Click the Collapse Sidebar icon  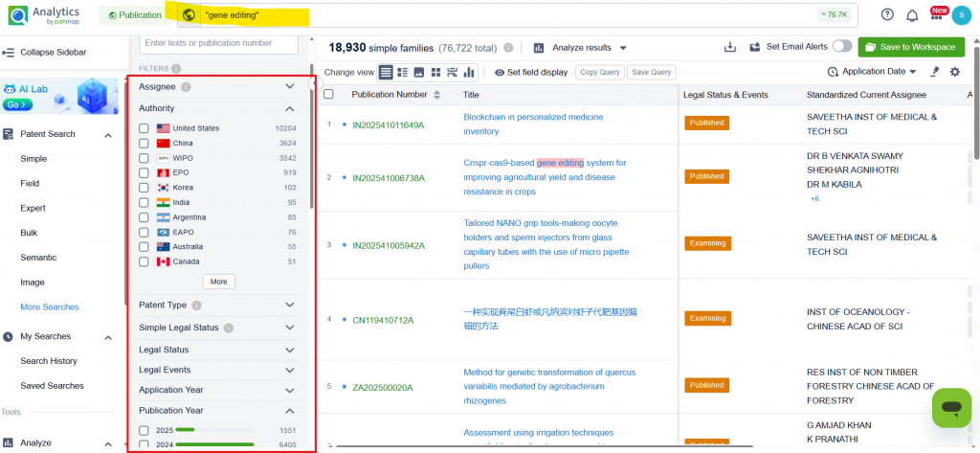(8, 53)
